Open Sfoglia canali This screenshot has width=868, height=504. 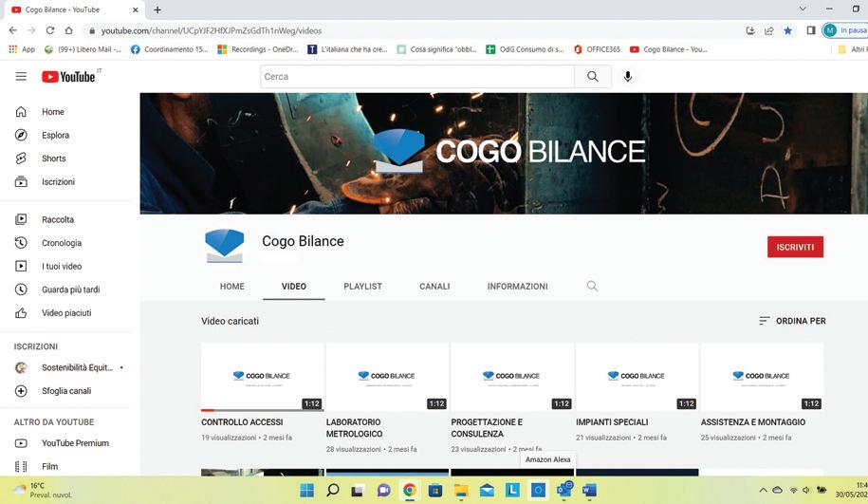point(66,391)
